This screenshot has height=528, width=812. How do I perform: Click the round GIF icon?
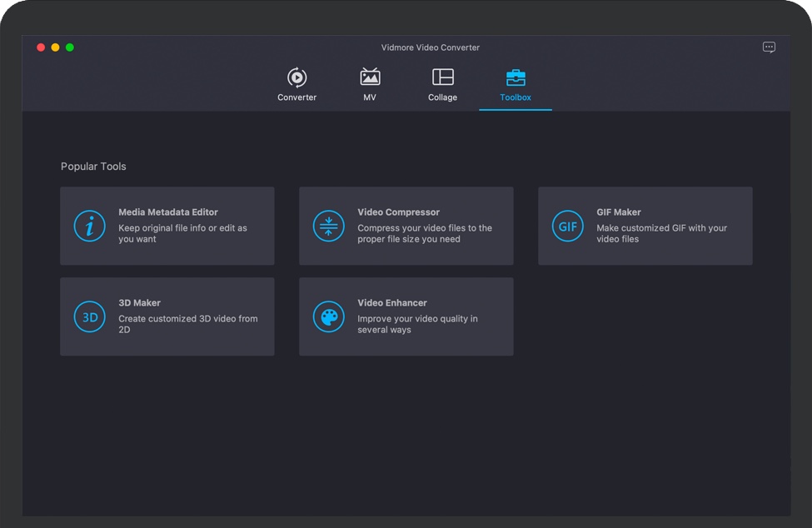567,226
